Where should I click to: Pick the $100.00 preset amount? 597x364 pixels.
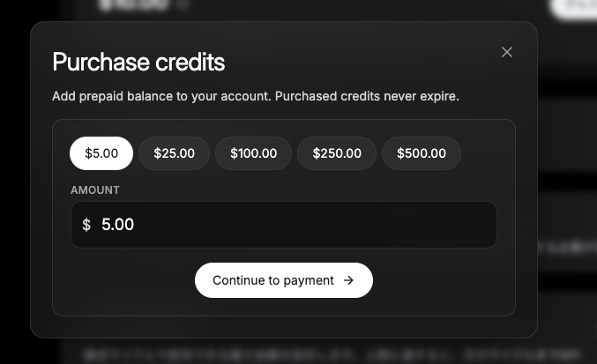coord(253,153)
